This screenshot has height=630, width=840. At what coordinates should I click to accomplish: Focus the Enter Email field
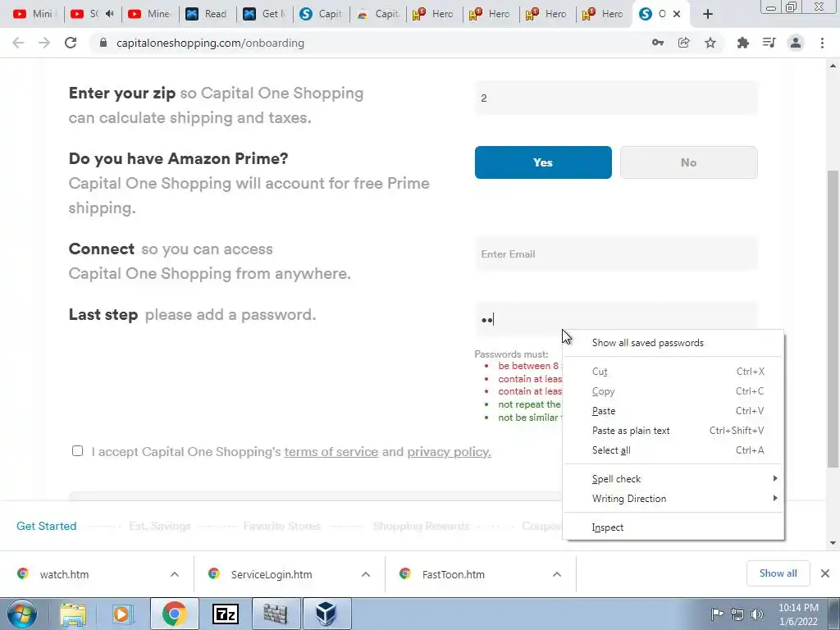coord(616,254)
